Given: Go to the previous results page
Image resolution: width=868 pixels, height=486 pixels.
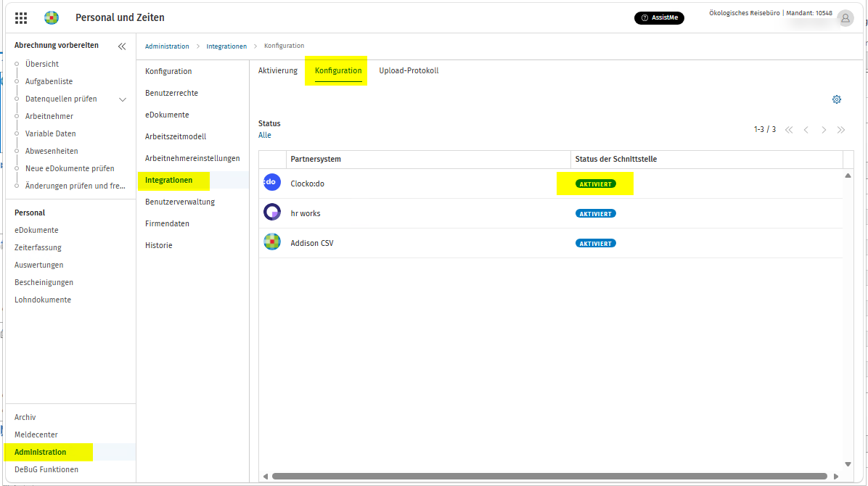Looking at the screenshot, I should [806, 130].
